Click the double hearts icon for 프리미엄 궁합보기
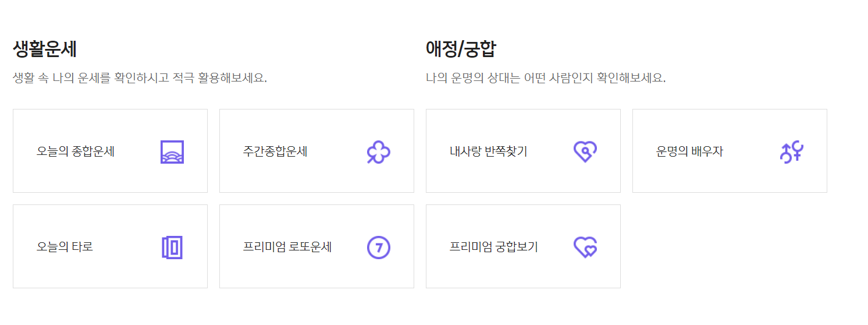 coord(585,248)
